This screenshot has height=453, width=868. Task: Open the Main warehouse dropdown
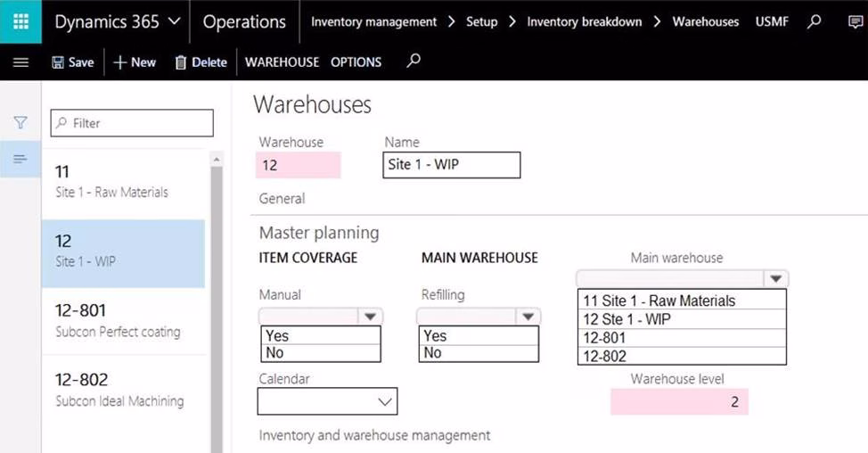pos(775,278)
